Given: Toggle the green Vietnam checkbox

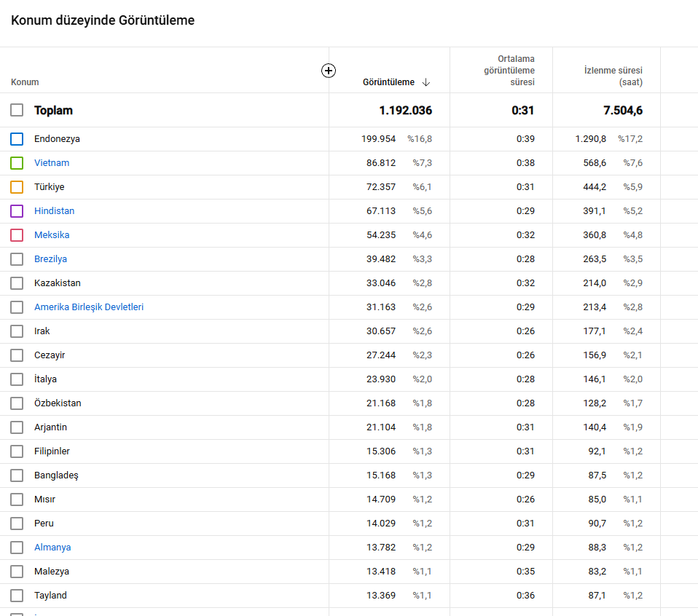Looking at the screenshot, I should (17, 163).
